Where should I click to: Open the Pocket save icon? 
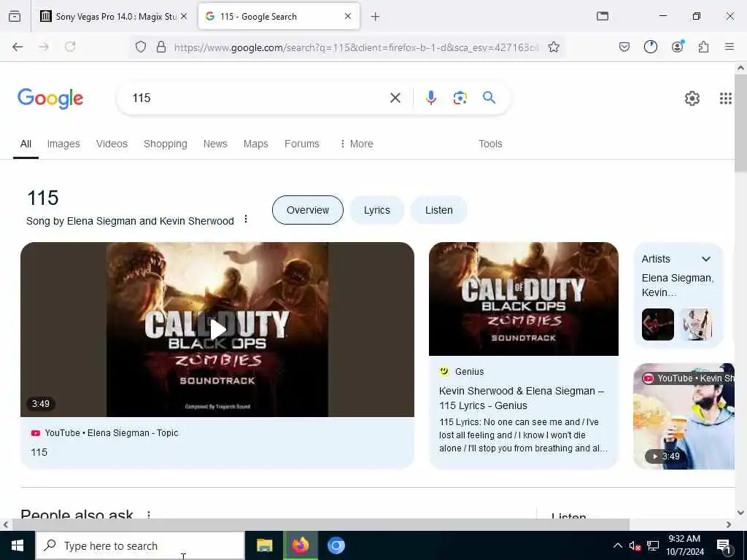(624, 47)
